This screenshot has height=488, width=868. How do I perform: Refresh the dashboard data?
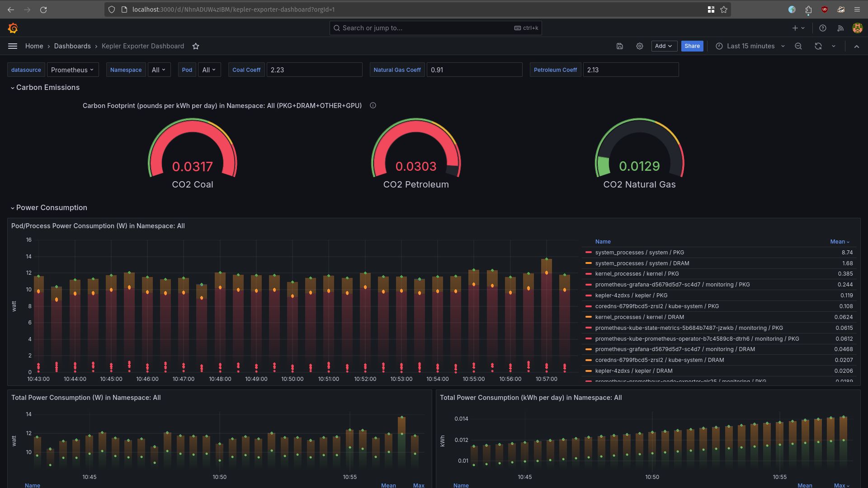(818, 46)
